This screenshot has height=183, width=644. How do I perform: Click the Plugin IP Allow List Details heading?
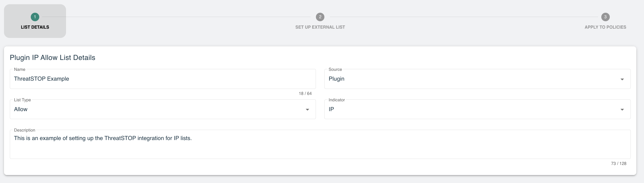[x=53, y=58]
